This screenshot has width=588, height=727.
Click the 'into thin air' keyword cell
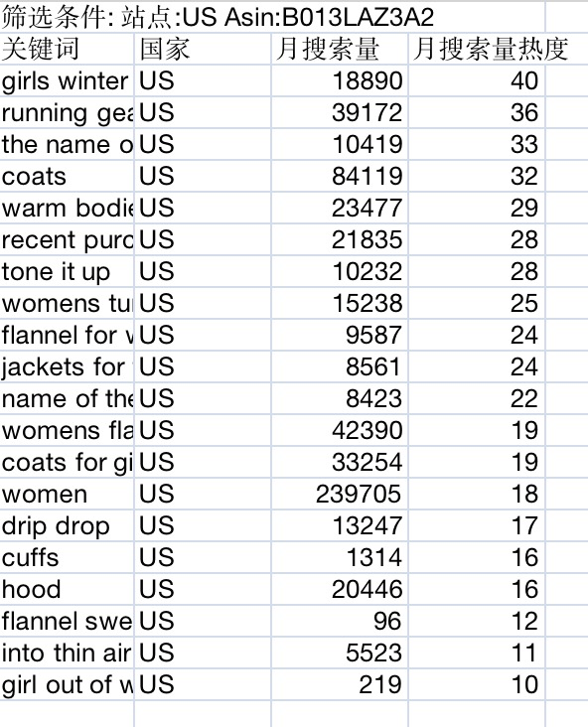click(67, 653)
